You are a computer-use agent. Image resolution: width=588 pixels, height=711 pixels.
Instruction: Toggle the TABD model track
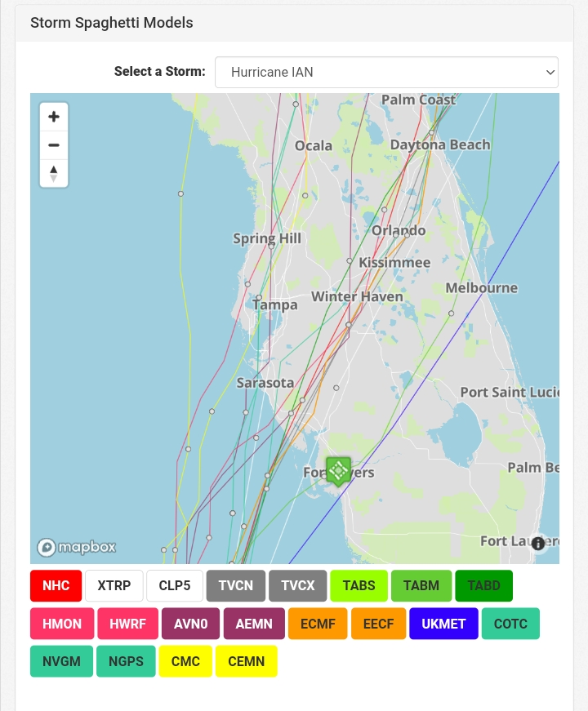point(484,585)
